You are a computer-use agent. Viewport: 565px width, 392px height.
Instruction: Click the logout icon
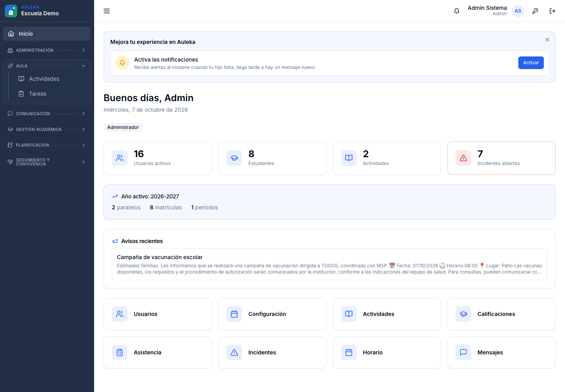(552, 11)
